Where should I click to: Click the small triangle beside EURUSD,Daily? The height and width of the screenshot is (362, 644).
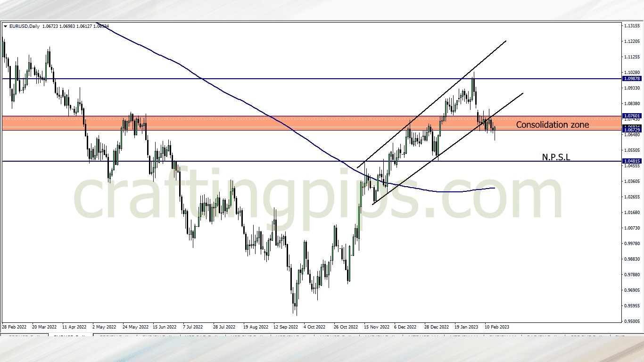click(x=5, y=26)
